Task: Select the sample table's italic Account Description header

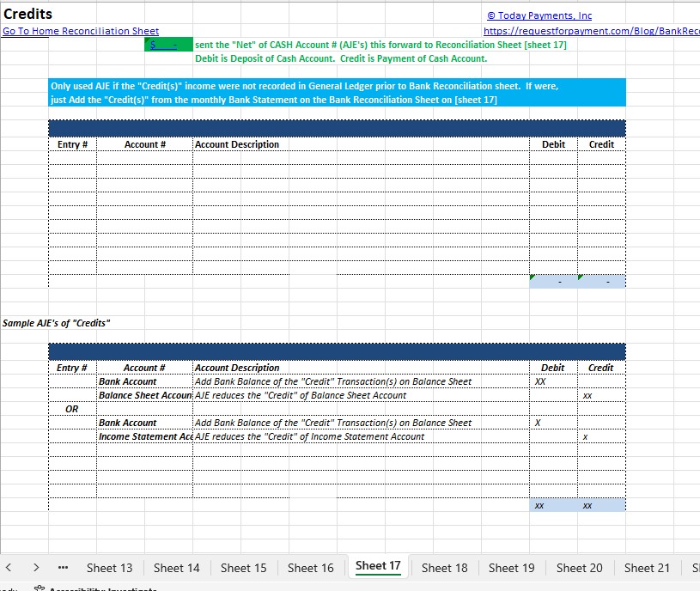Action: pyautogui.click(x=236, y=368)
